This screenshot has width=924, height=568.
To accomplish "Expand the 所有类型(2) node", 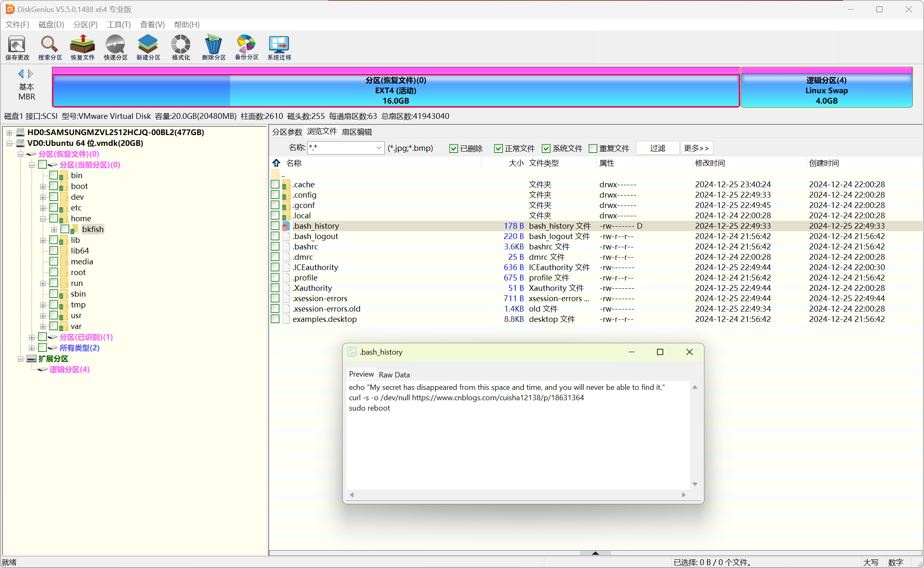I will (32, 348).
